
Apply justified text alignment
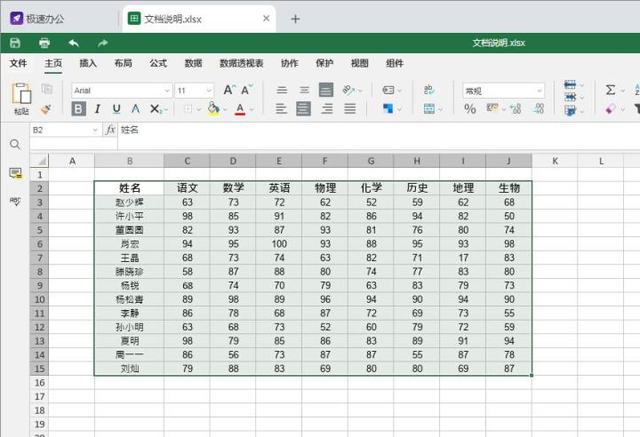350,109
